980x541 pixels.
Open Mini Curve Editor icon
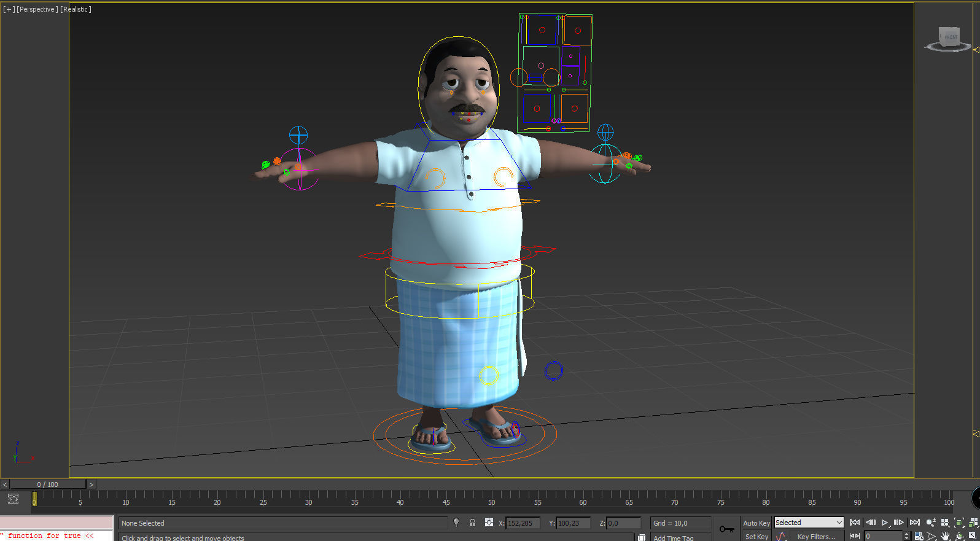point(13,499)
